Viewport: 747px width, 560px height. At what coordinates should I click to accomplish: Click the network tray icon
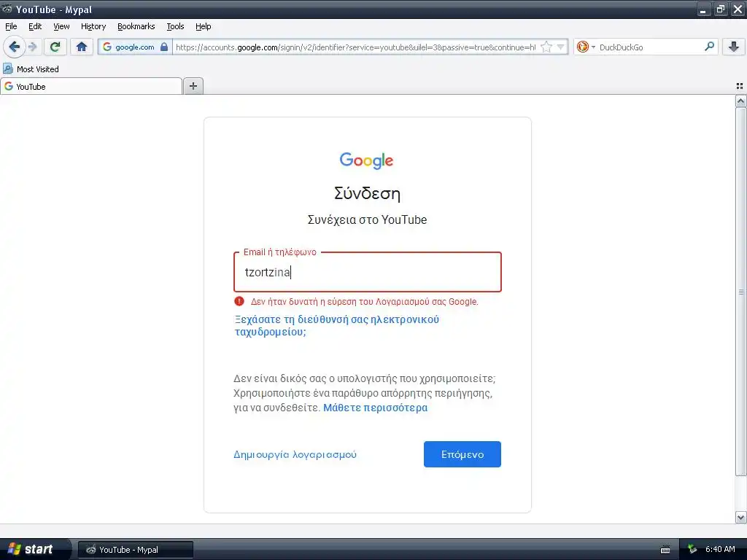tap(692, 550)
